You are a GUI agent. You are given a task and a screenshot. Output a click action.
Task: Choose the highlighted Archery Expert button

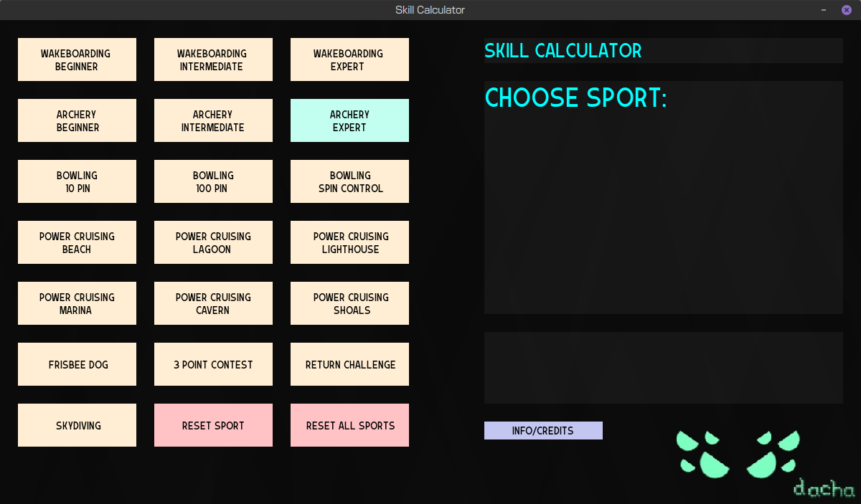(x=349, y=120)
